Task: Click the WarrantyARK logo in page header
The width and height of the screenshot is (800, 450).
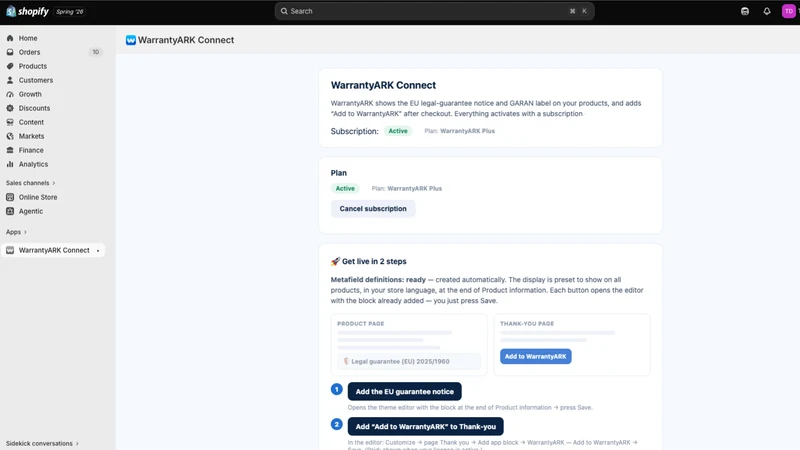Action: tap(131, 40)
